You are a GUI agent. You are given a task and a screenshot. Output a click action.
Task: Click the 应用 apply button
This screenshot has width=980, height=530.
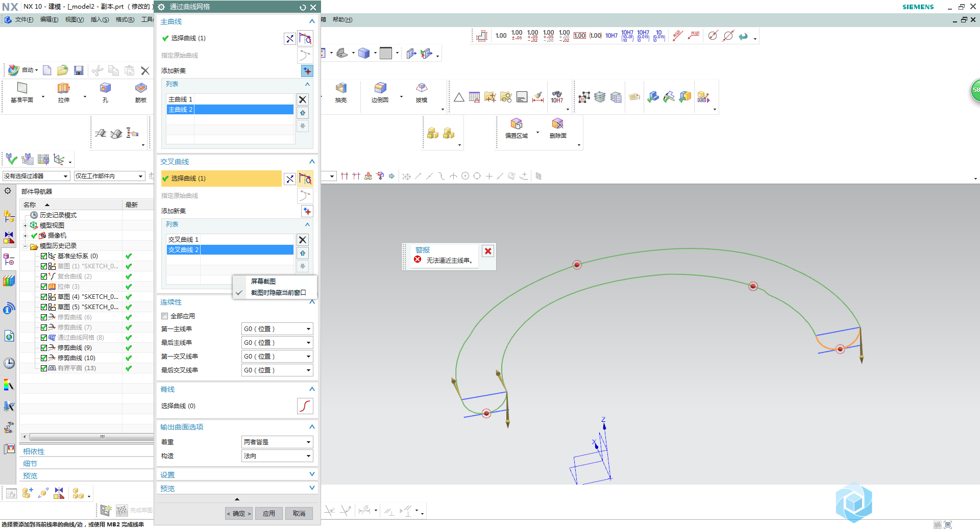(269, 514)
